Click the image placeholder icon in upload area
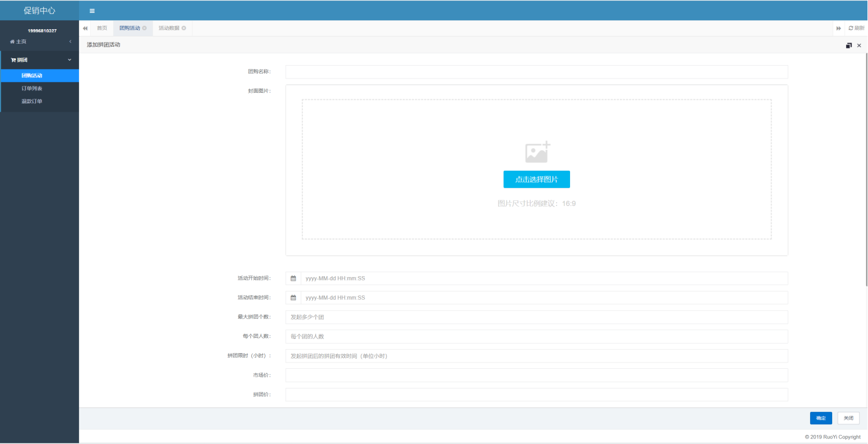This screenshot has width=868, height=444. (x=537, y=152)
